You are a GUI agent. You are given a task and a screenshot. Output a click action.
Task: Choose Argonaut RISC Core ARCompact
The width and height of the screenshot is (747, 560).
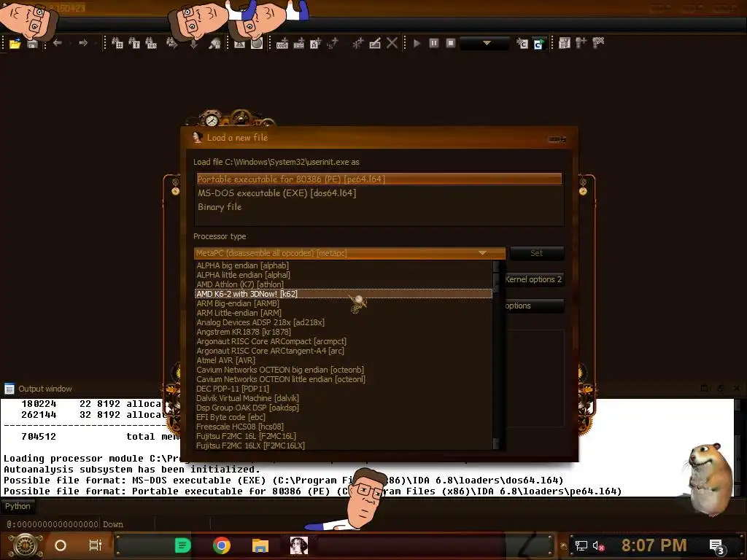click(344, 341)
